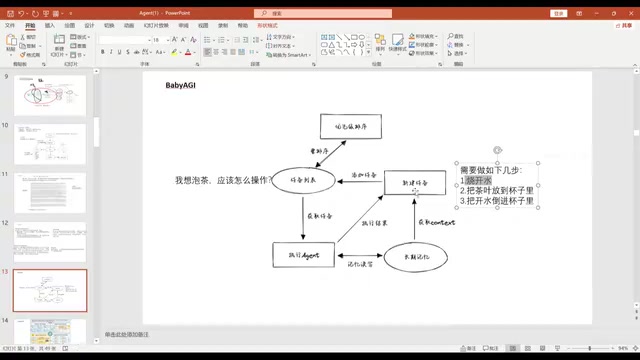Apply text shadow S button

[x=128, y=52]
